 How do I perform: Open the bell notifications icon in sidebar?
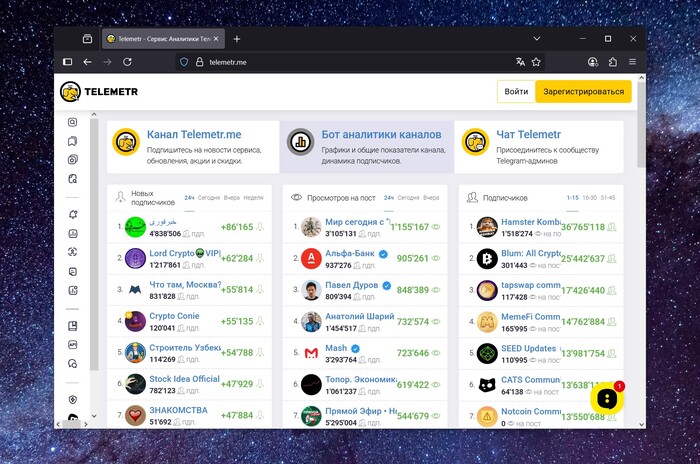click(x=73, y=214)
